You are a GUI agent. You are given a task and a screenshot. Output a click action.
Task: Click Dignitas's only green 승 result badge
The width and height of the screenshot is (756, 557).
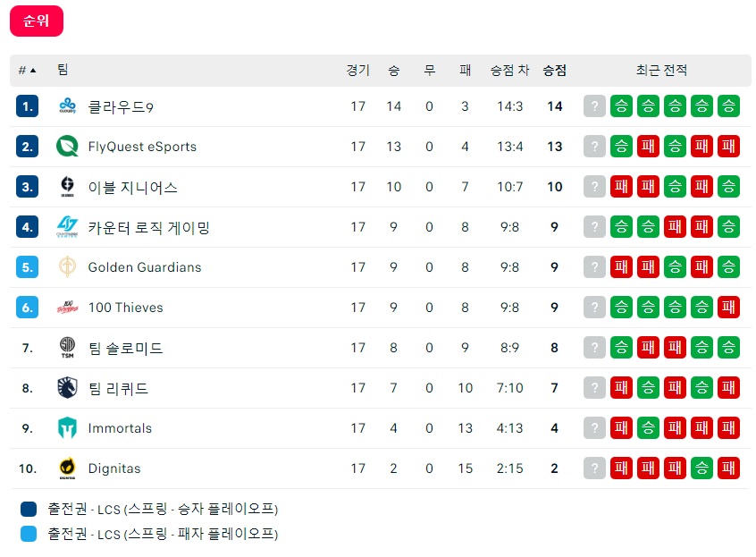(701, 468)
